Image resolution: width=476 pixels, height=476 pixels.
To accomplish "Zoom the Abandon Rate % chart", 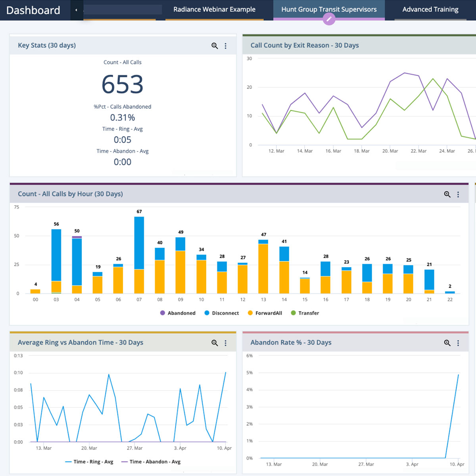I will (x=447, y=343).
